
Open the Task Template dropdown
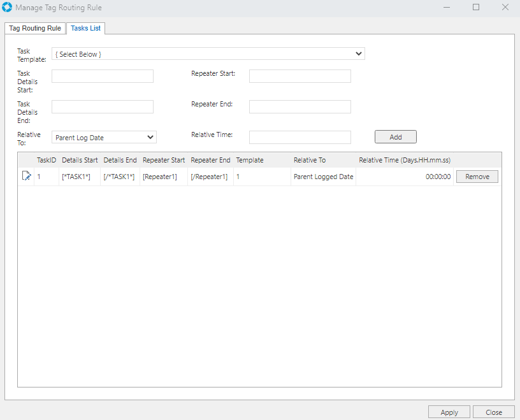pyautogui.click(x=208, y=54)
